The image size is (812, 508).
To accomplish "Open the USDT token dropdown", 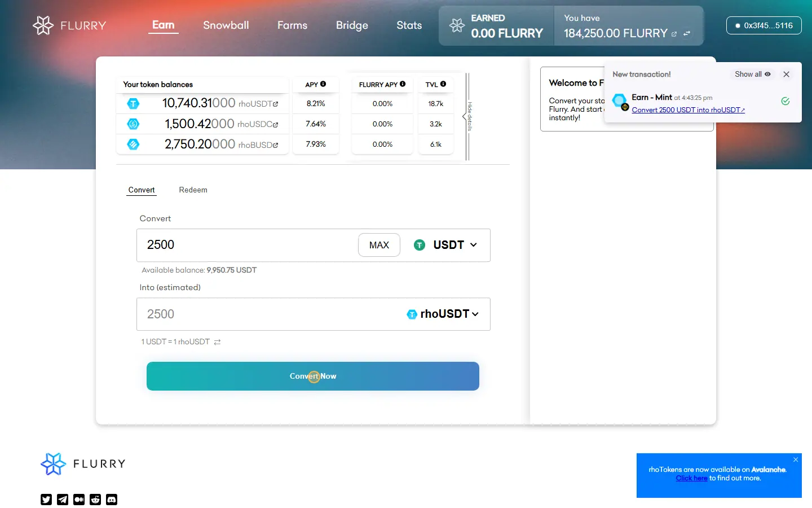I will click(445, 245).
